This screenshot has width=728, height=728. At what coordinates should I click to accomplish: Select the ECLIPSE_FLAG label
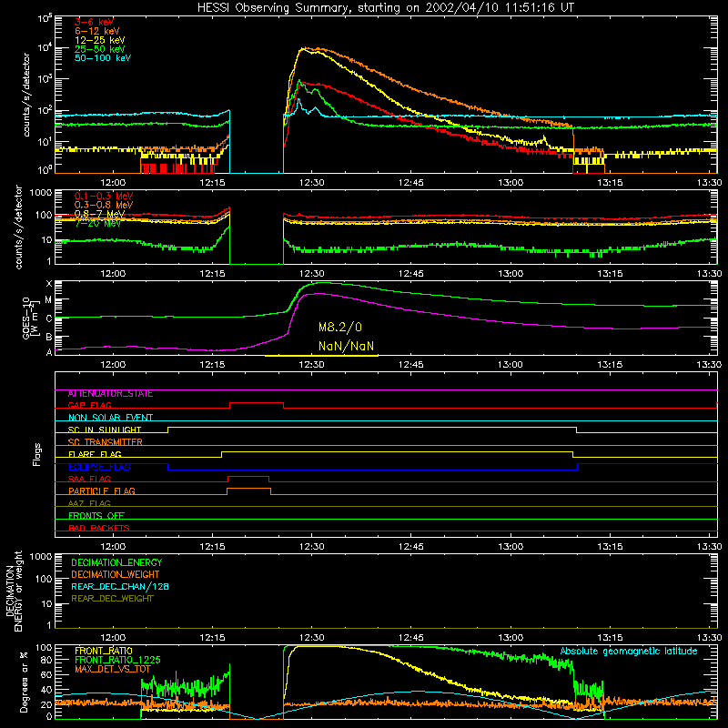click(x=99, y=467)
